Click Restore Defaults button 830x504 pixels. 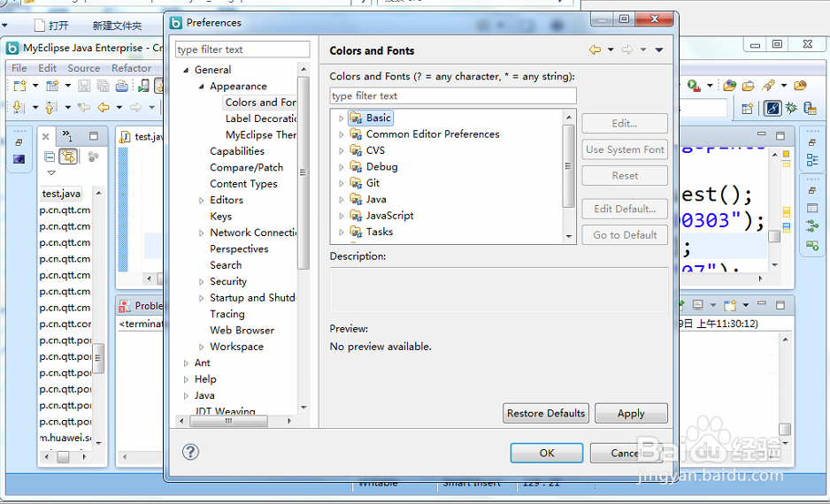coord(546,413)
